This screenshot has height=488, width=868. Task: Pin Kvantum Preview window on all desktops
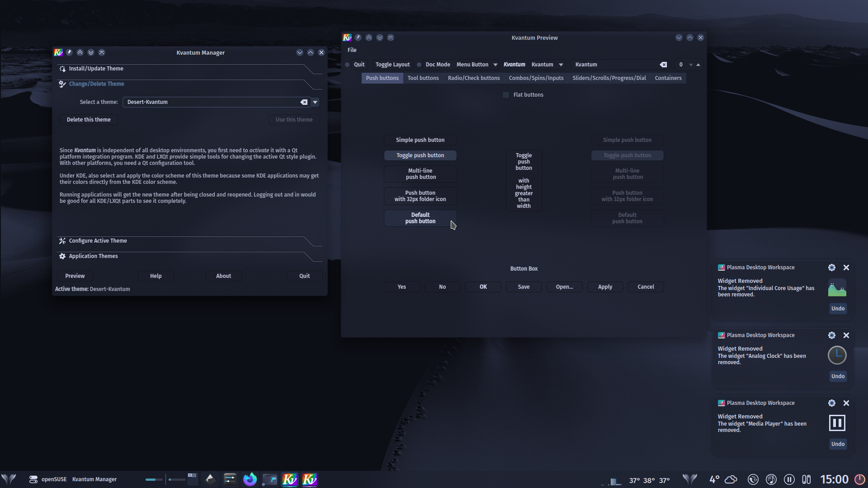click(x=358, y=38)
